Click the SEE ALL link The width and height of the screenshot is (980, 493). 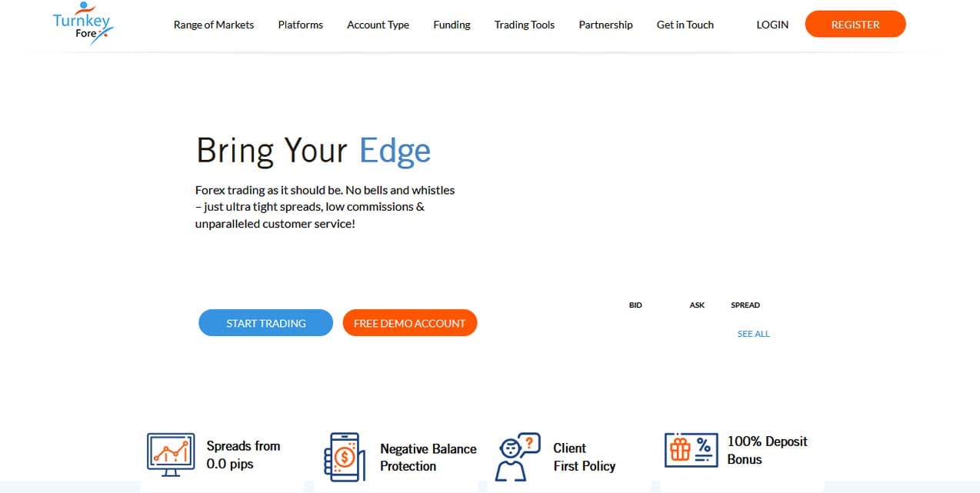click(x=753, y=334)
